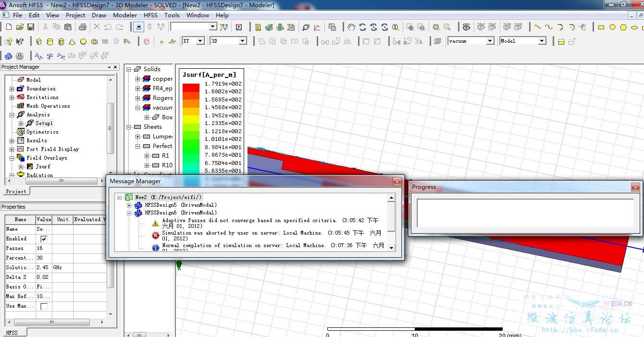Select the Cone drawing tool
The height and width of the screenshot is (337, 644).
pyautogui.click(x=72, y=41)
